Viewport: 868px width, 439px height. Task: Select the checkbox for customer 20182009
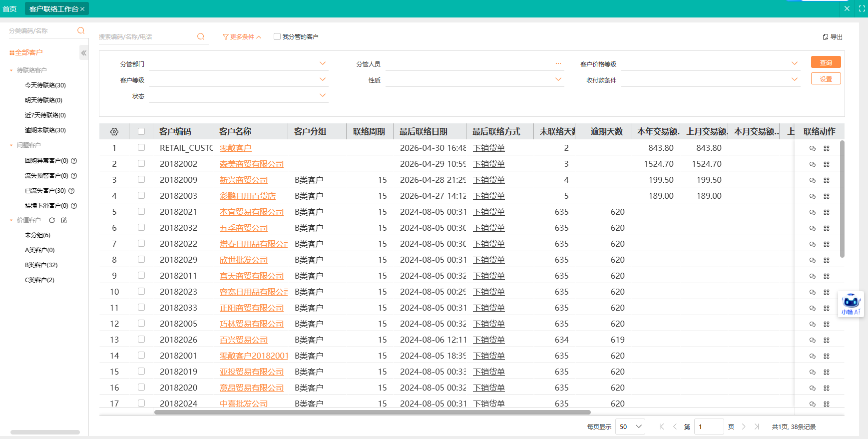click(x=141, y=179)
